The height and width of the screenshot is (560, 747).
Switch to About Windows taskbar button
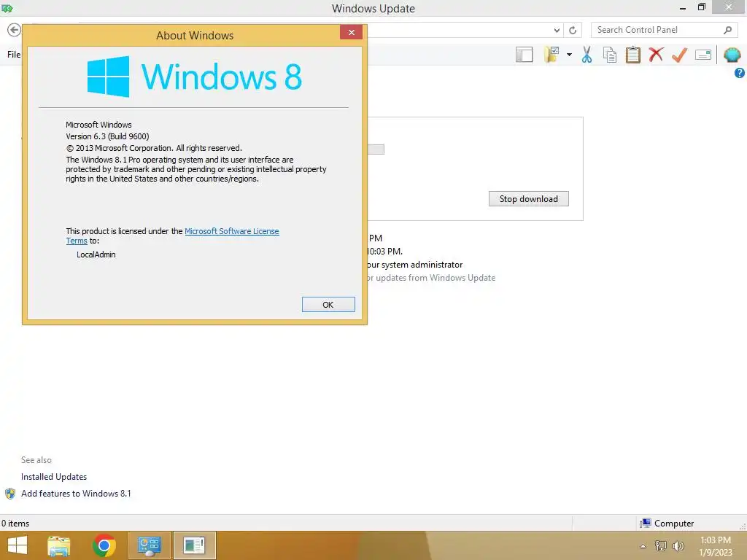pyautogui.click(x=194, y=545)
